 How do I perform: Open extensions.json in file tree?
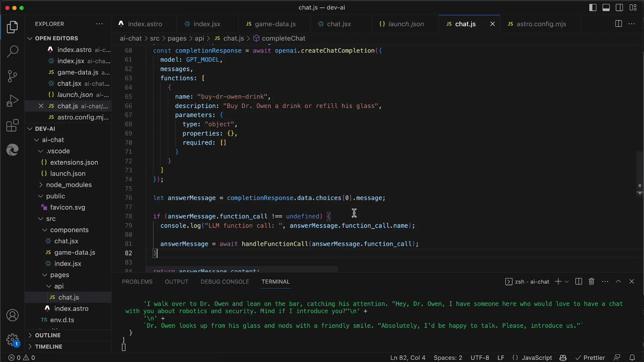click(74, 162)
